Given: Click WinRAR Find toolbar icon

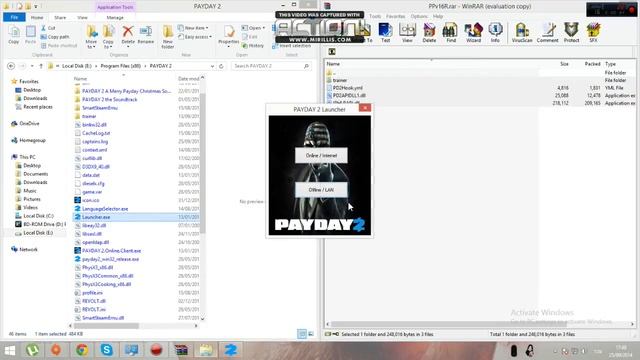Looking at the screenshot, I should tap(451, 33).
